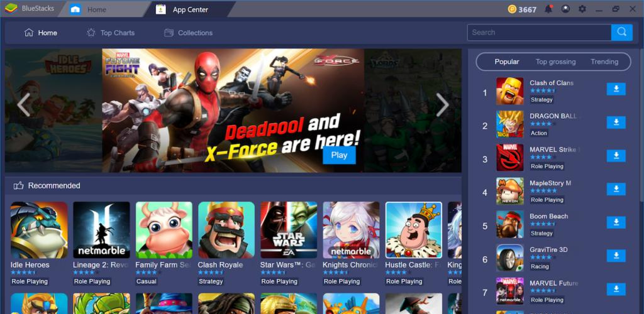The width and height of the screenshot is (644, 314).
Task: Click Racing tag under GraviTire 3D
Action: pos(540,266)
